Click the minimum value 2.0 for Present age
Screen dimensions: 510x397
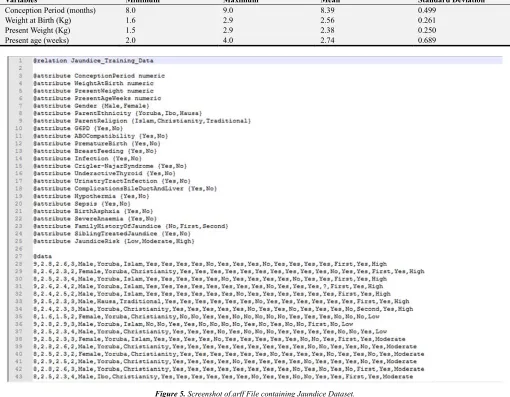tap(131, 40)
